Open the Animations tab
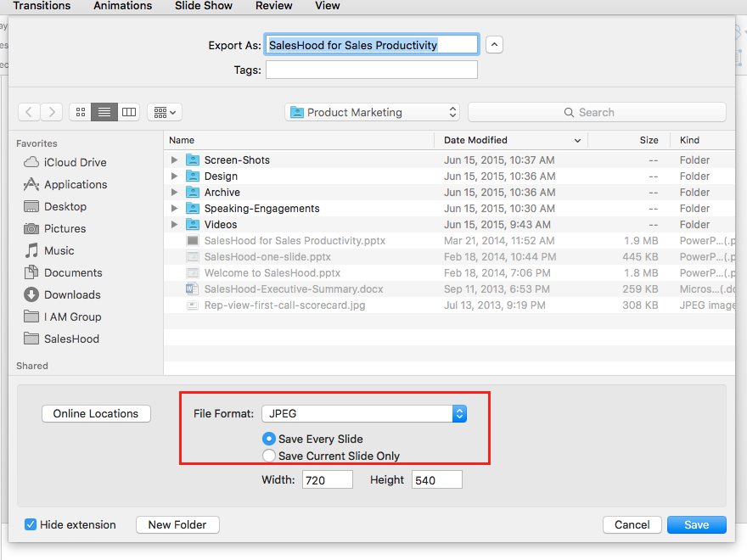The height and width of the screenshot is (560, 747). (123, 6)
